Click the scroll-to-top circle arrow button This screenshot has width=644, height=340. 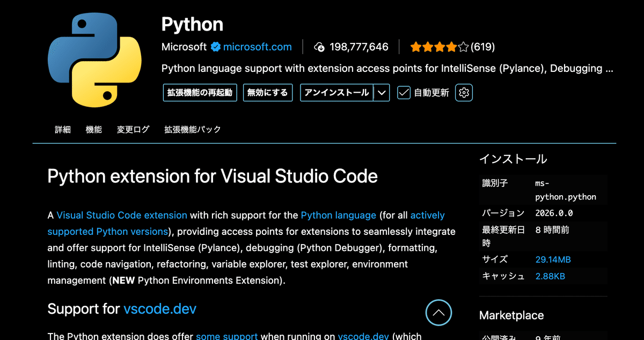pyautogui.click(x=438, y=313)
